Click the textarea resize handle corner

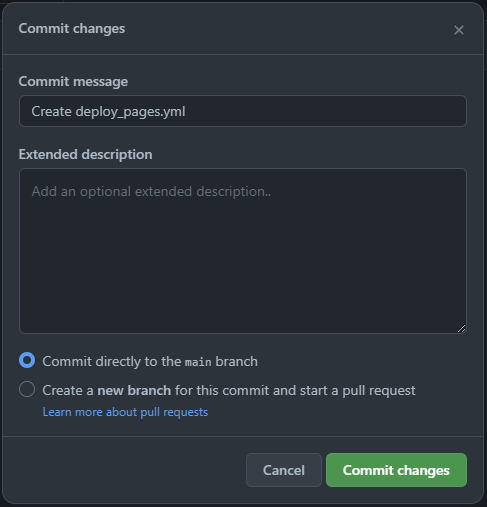coord(461,329)
